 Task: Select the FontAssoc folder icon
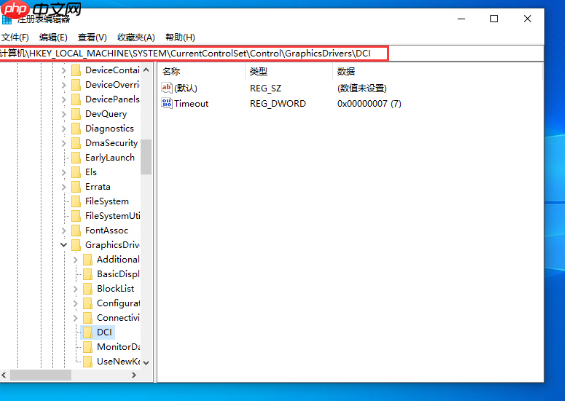point(76,231)
